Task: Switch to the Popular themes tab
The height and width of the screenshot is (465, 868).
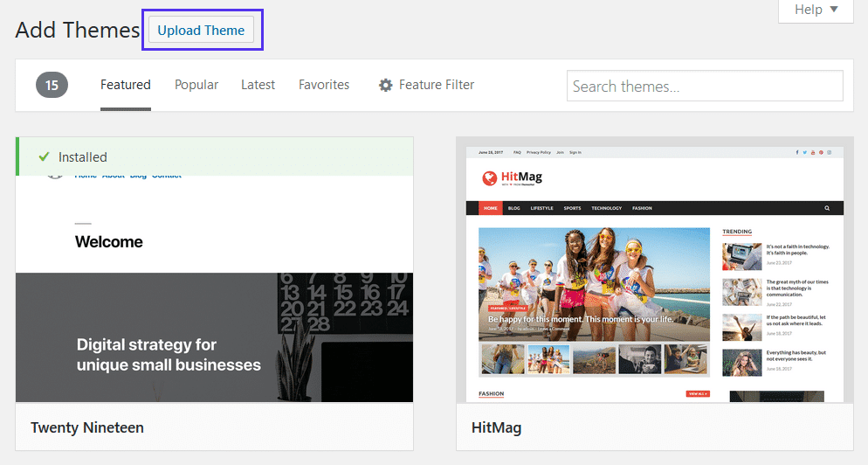Action: click(x=196, y=85)
